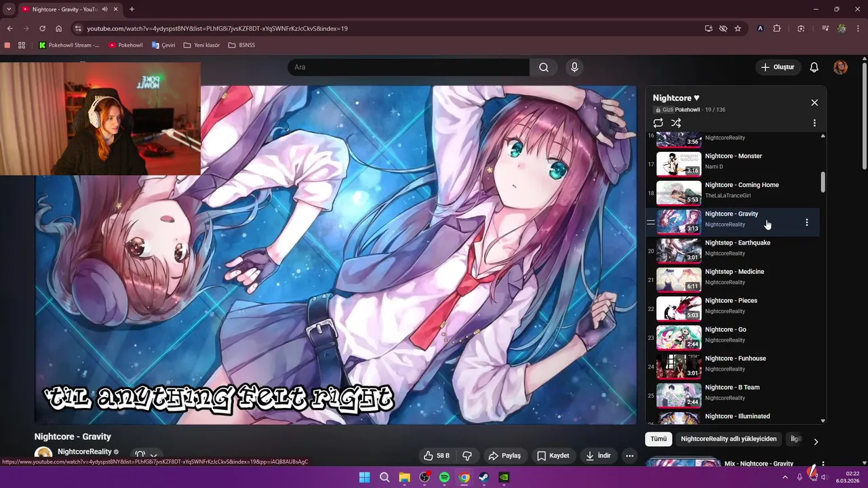Image resolution: width=868 pixels, height=488 pixels.
Task: Click the YouTube search magnifier button
Action: (544, 67)
